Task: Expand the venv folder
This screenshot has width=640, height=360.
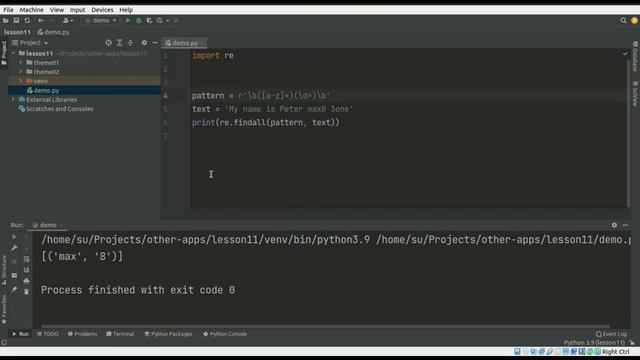Action: 20,81
